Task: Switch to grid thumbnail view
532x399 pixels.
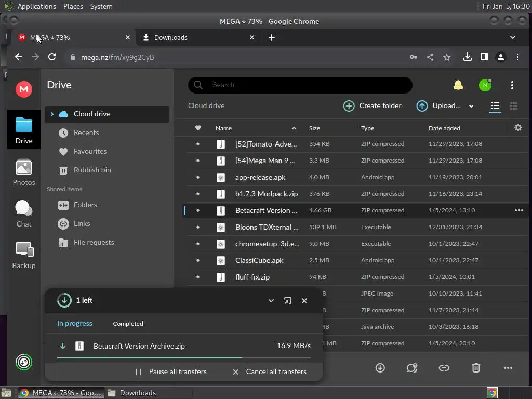Action: pos(514,106)
